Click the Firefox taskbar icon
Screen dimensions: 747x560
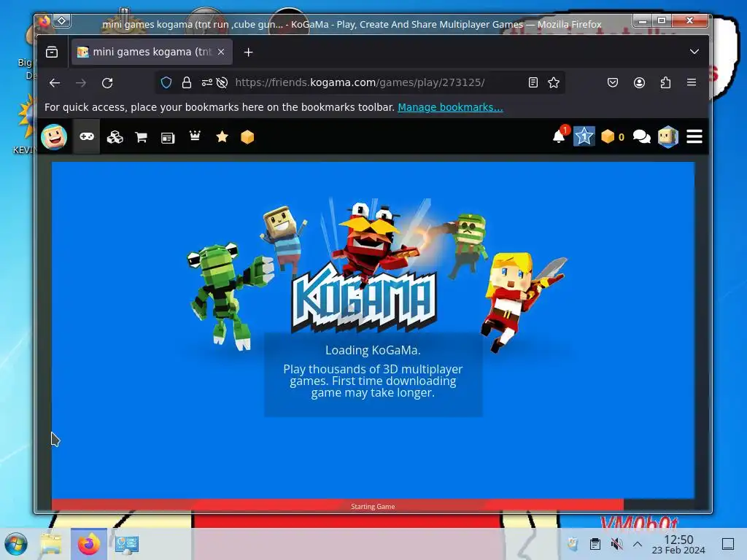(89, 544)
